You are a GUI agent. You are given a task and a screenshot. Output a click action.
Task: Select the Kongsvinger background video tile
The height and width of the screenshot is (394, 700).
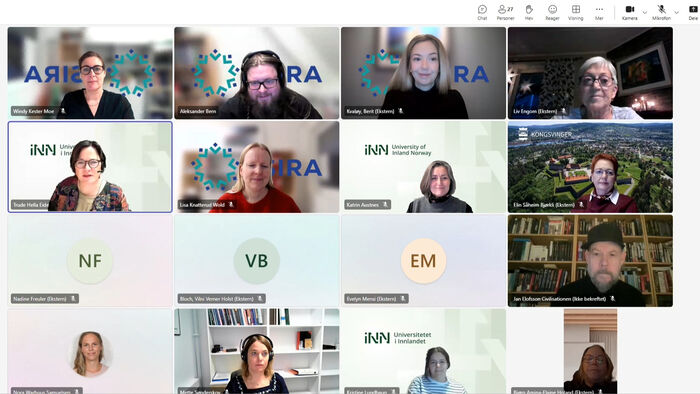tap(590, 167)
